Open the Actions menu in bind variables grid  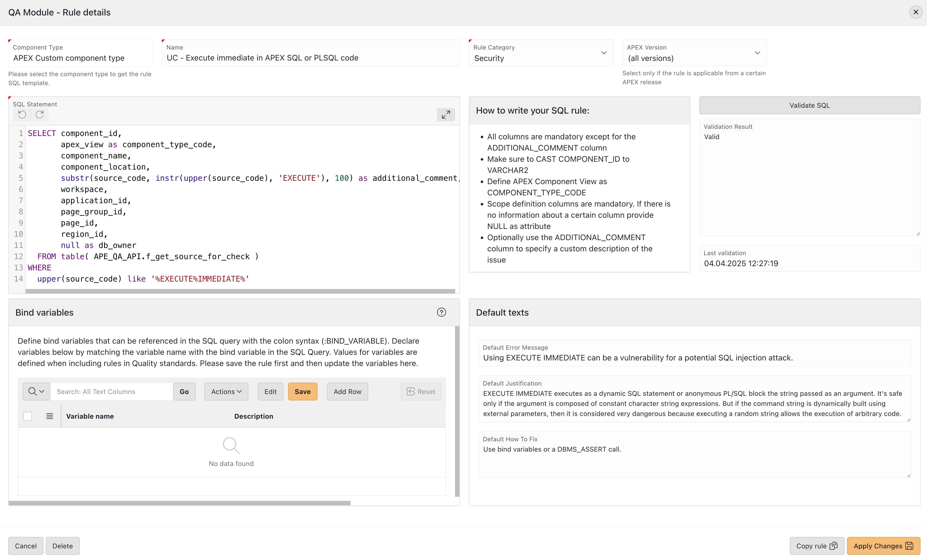coord(226,392)
